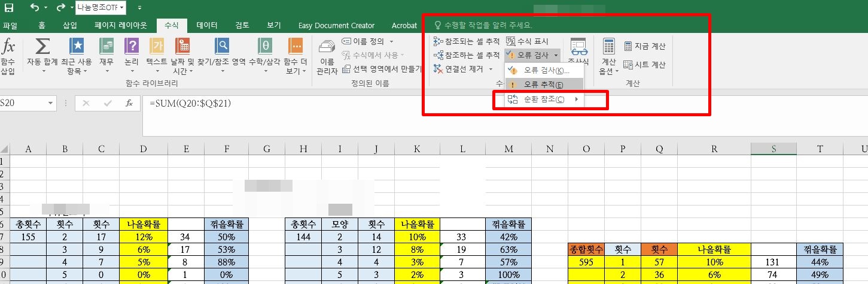Click the orange 종합횟수 header cell
868x284 pixels.
tap(586, 249)
